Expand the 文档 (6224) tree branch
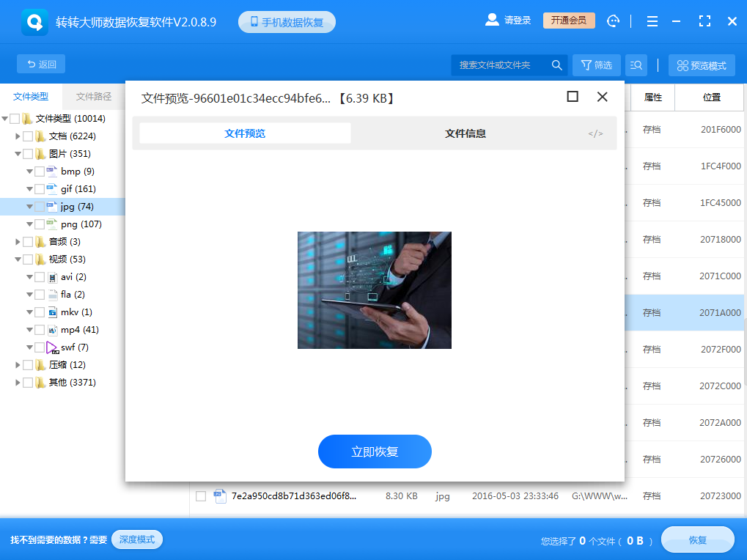This screenshot has width=747, height=560. point(18,136)
